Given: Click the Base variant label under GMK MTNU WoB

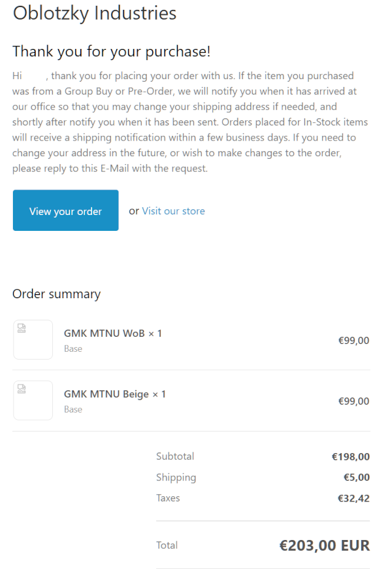Looking at the screenshot, I should click(73, 349).
